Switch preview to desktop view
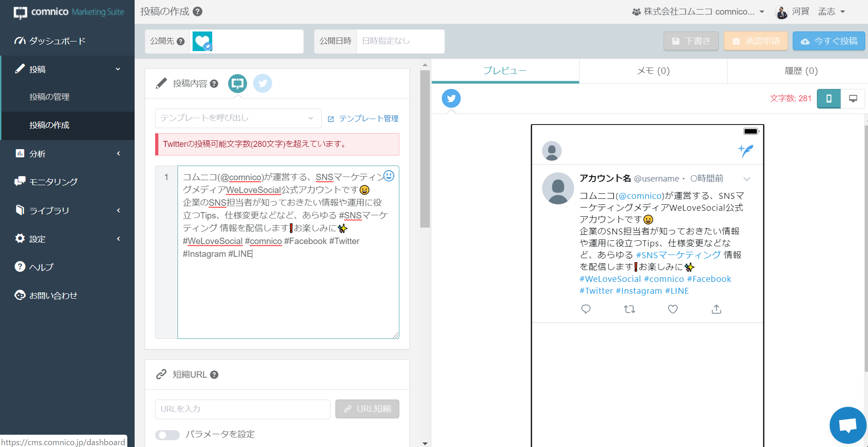868x447 pixels. (x=853, y=99)
